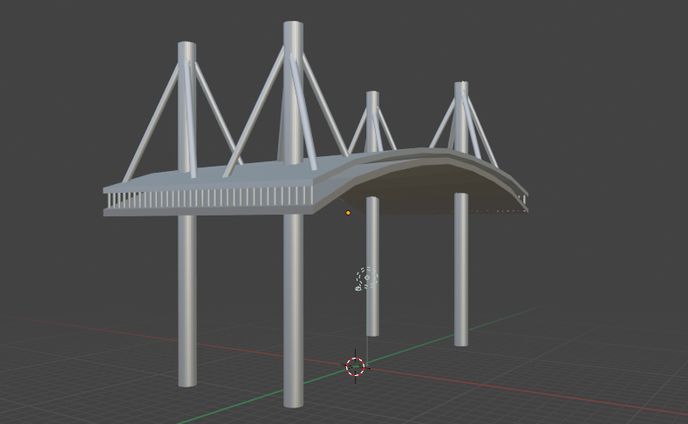Click the top of the tallest tower

click(x=293, y=30)
